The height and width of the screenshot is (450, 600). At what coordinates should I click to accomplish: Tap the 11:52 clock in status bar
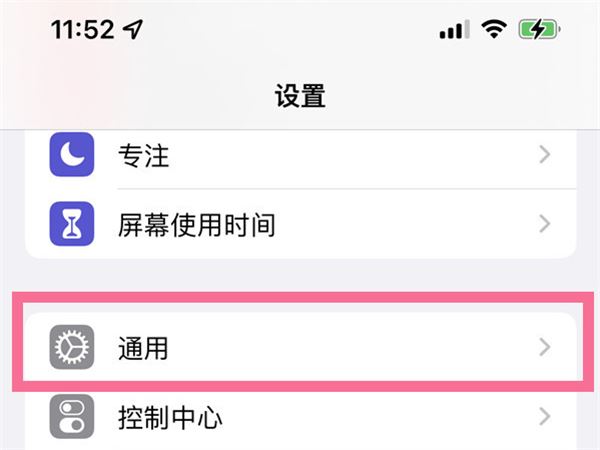(x=83, y=31)
